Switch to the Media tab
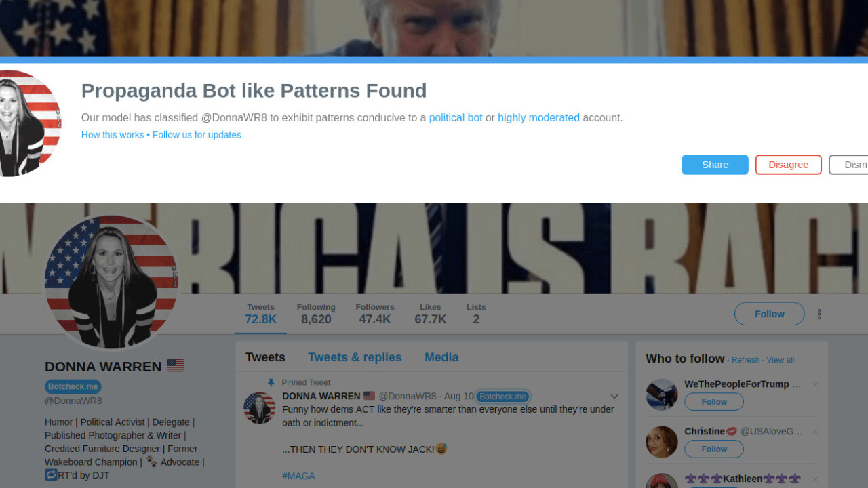This screenshot has width=868, height=488. tap(441, 357)
